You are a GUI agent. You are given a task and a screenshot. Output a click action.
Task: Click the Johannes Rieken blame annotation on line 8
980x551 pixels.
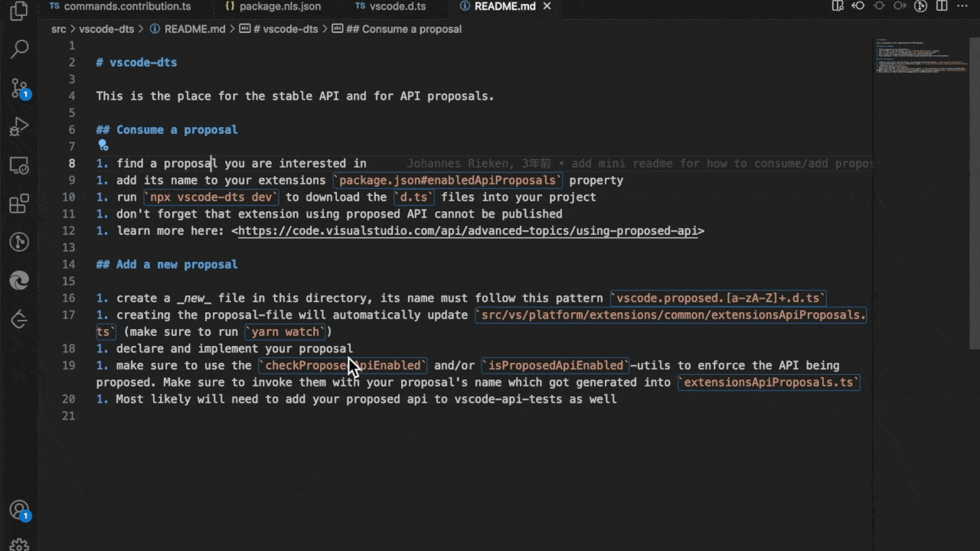[x=639, y=163]
